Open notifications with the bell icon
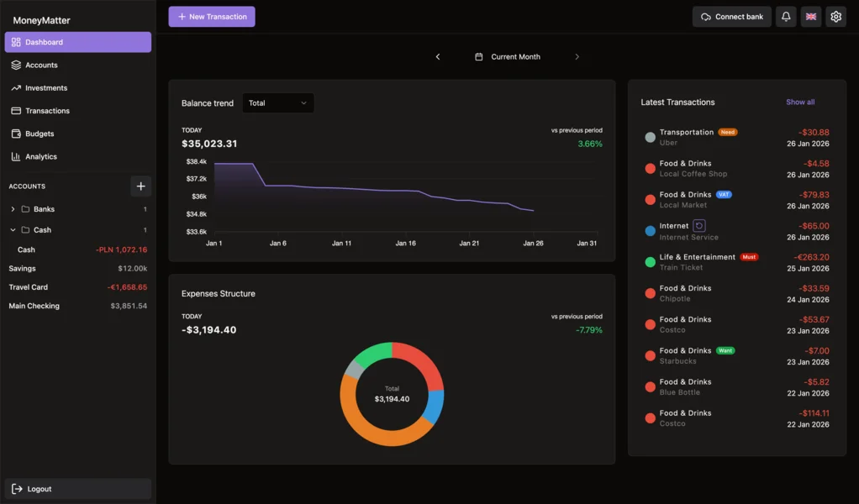The width and height of the screenshot is (859, 504). (x=785, y=16)
